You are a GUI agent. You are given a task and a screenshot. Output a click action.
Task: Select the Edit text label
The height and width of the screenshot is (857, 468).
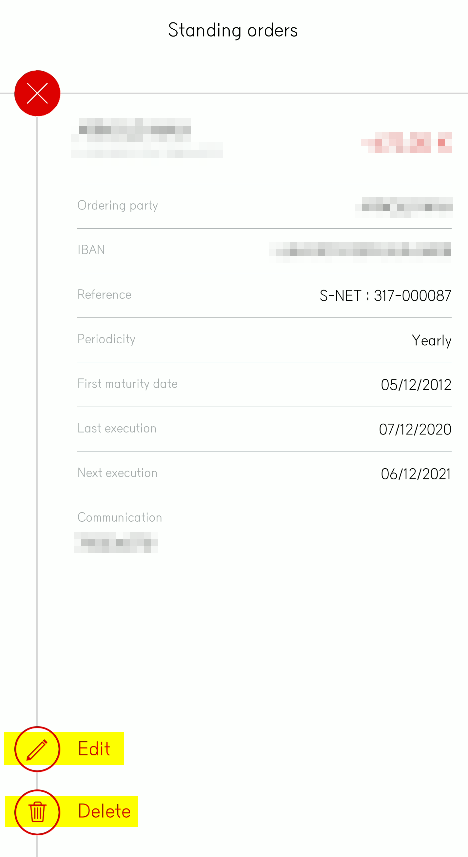click(94, 748)
